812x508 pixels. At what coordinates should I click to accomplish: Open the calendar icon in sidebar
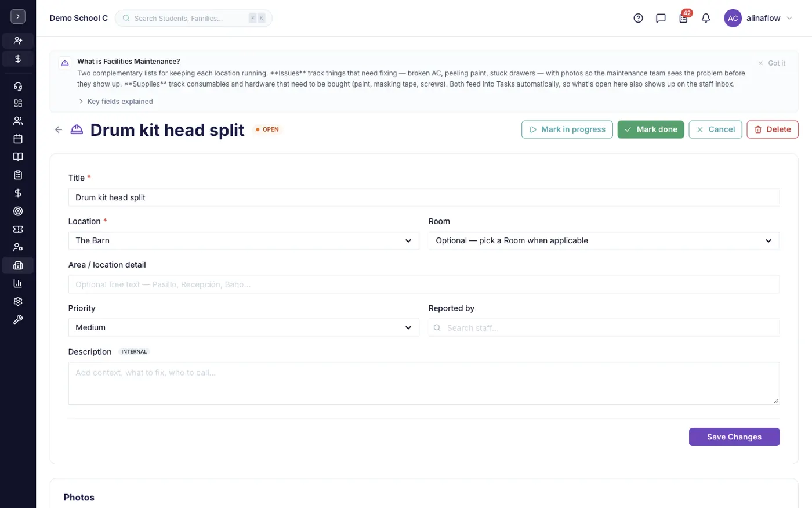tap(18, 139)
